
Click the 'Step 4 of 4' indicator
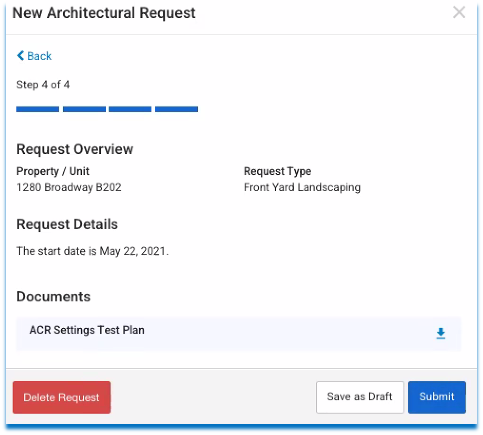[x=43, y=85]
